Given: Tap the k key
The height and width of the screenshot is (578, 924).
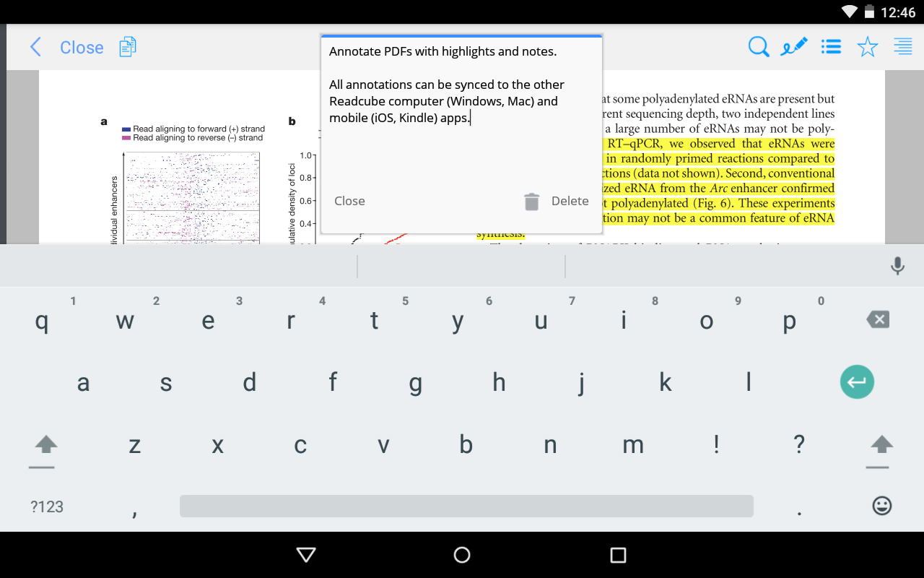Looking at the screenshot, I should point(665,382).
